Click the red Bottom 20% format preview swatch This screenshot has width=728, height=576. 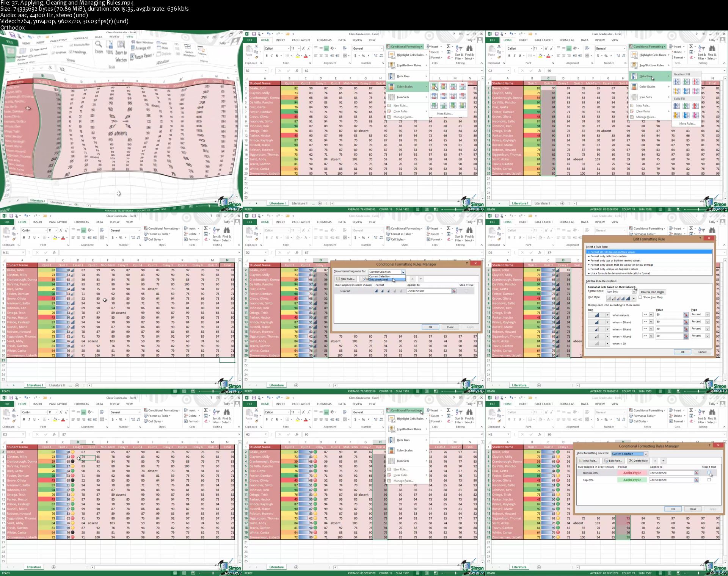coord(632,473)
